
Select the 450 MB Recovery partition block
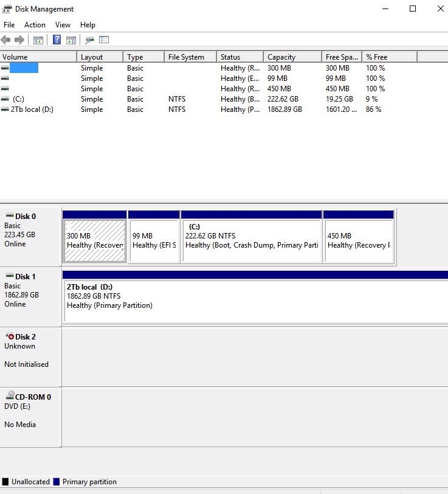(x=359, y=241)
